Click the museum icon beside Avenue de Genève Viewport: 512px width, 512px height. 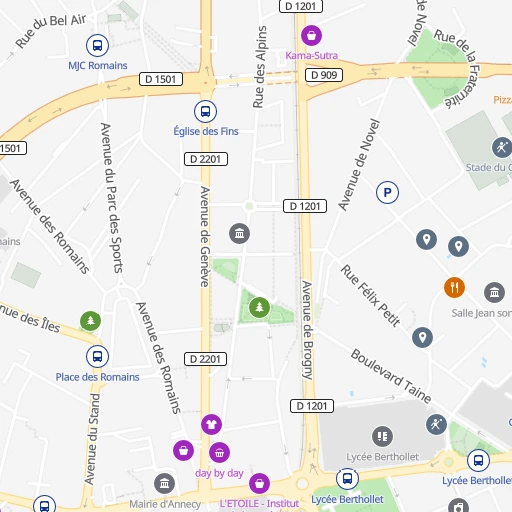[239, 233]
